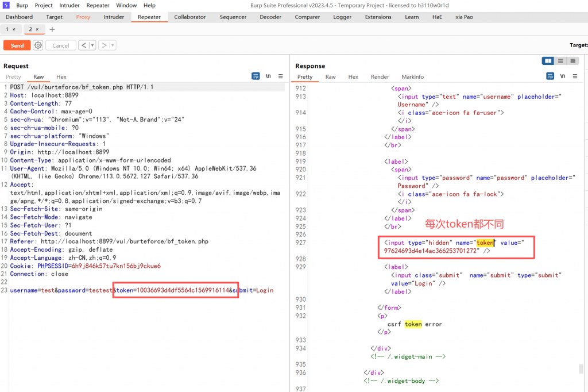Switch to top-bottom stacked layout
Viewport: 588px width, 392px height.
[560, 61]
